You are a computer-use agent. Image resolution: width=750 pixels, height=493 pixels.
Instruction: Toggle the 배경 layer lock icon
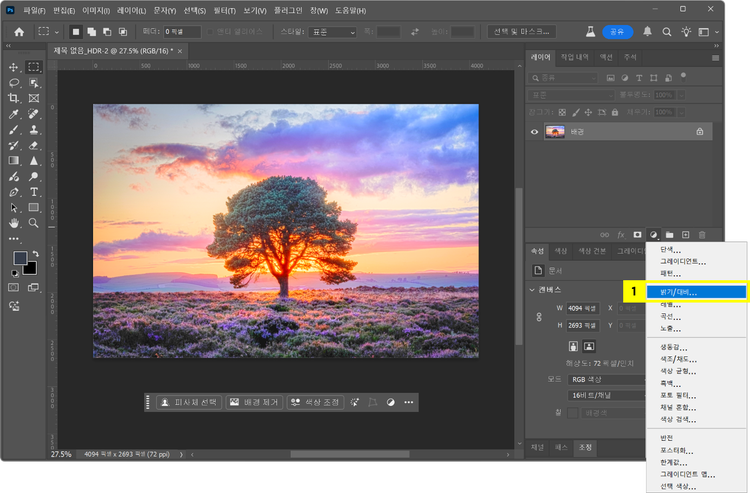click(x=699, y=131)
